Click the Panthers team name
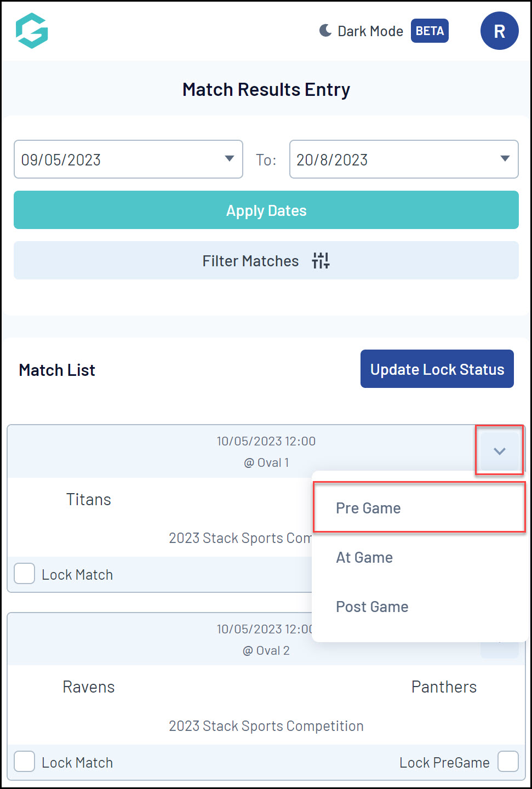The image size is (532, 789). coord(444,687)
